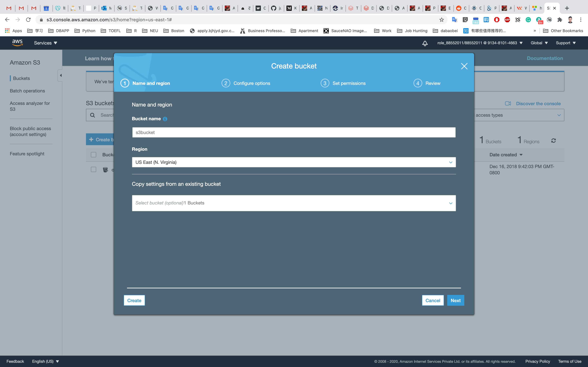Image resolution: width=588 pixels, height=367 pixels.
Task: Click the Discover the console camera icon
Action: click(508, 103)
